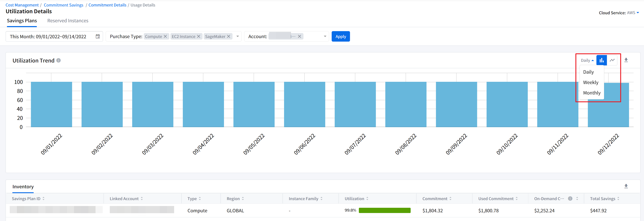Click the green 99.8% utilization bar

pos(384,211)
